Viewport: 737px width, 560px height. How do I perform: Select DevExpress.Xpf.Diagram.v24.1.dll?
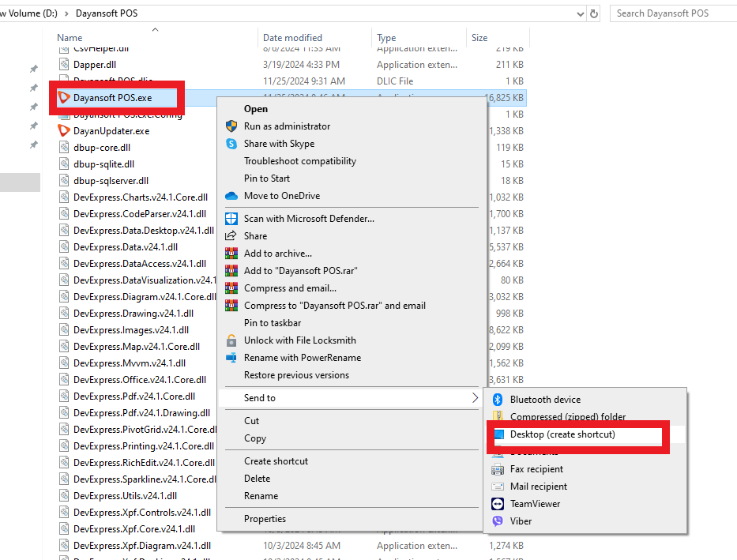point(142,546)
